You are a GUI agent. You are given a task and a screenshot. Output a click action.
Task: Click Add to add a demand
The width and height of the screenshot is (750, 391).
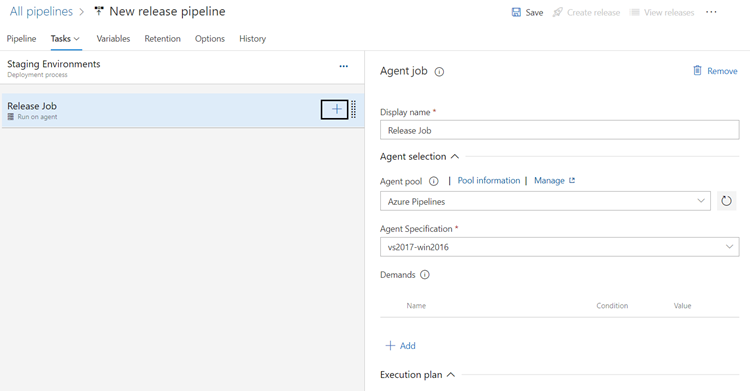(x=408, y=346)
